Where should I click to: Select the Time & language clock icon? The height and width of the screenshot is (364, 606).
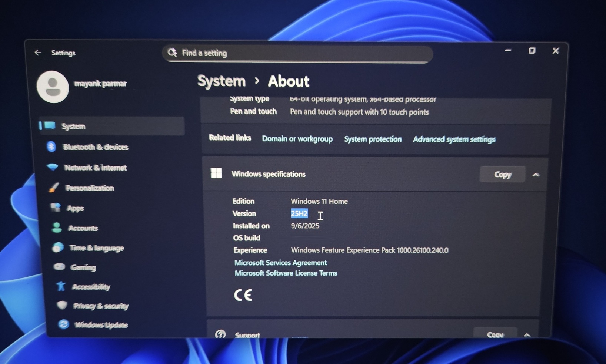(58, 247)
